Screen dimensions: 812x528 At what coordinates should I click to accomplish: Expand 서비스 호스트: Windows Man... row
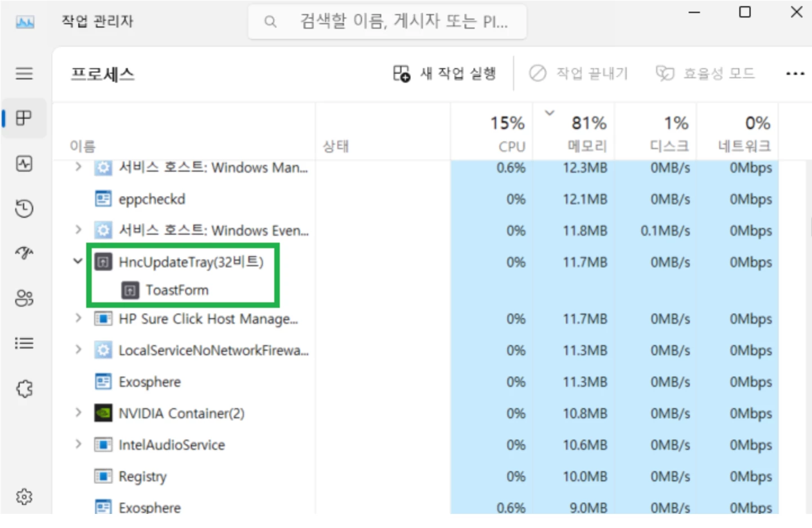point(78,167)
